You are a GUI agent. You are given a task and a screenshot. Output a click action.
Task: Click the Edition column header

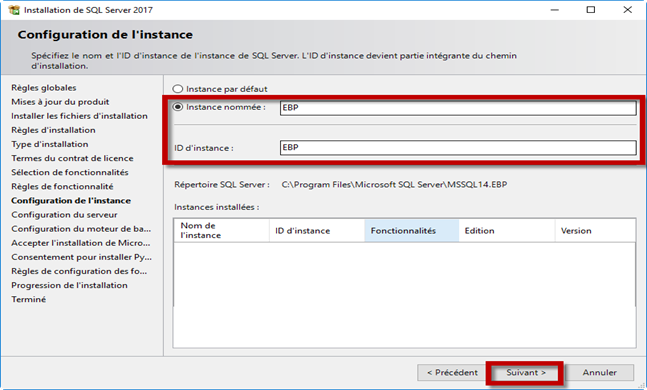507,230
